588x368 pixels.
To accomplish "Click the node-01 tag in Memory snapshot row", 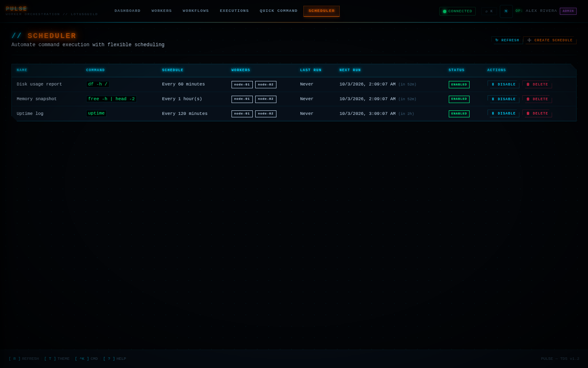I will pyautogui.click(x=242, y=99).
